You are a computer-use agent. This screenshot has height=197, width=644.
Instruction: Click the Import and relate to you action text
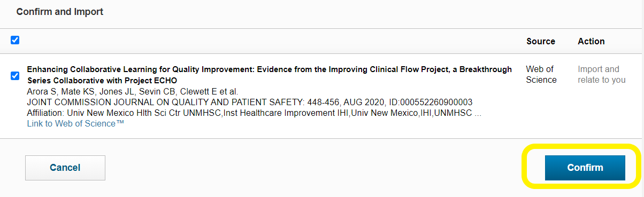tap(601, 75)
